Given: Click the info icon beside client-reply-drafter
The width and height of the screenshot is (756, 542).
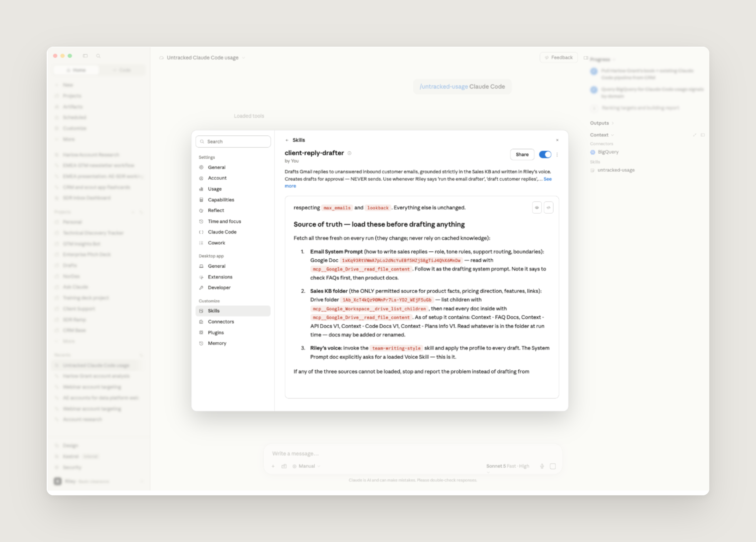Looking at the screenshot, I should tap(349, 153).
